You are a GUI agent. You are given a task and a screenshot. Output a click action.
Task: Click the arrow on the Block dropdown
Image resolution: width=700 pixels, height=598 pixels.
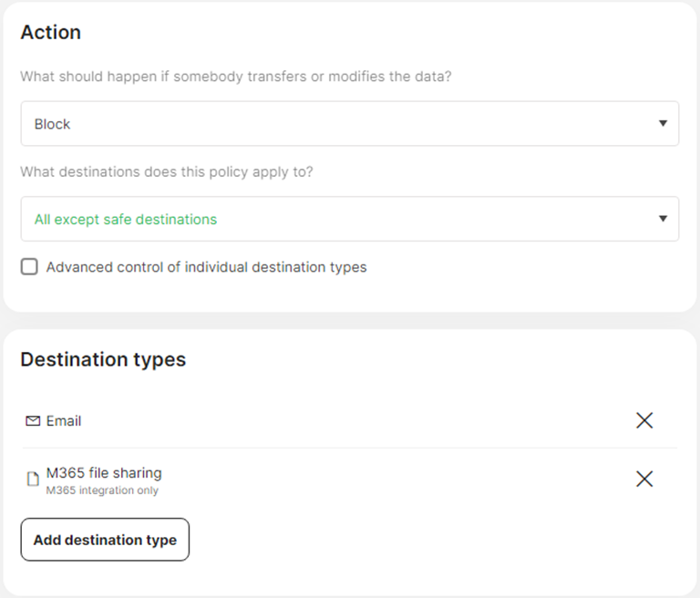663,124
